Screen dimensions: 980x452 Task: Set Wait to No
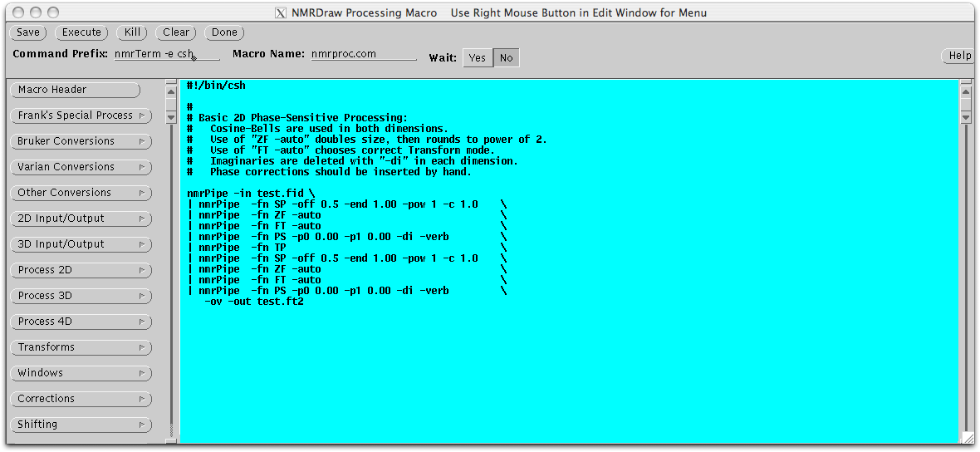(506, 57)
